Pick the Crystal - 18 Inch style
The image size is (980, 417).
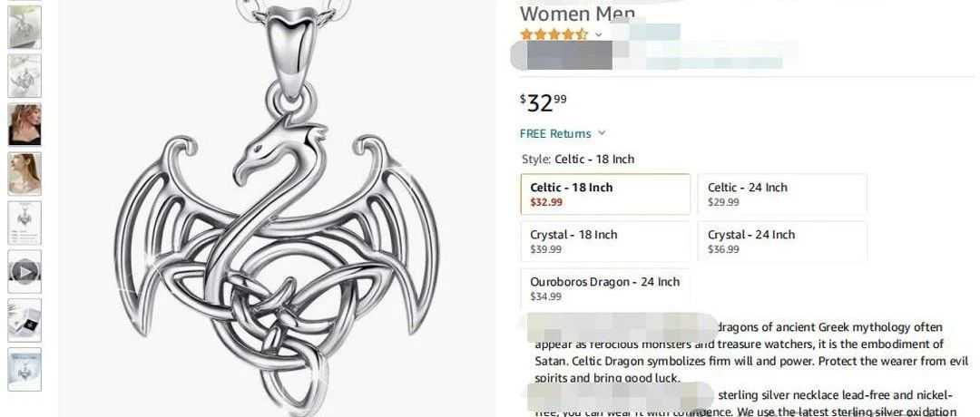coord(605,241)
